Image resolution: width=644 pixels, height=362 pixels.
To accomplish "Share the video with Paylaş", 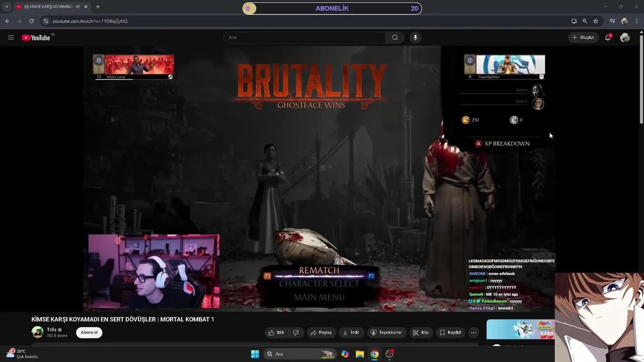I will tap(320, 332).
